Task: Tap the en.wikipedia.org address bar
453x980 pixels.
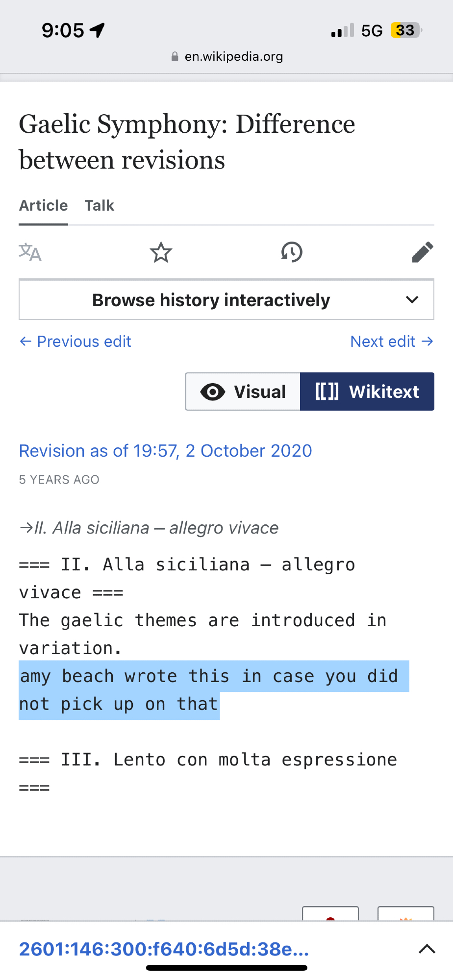Action: tap(233, 57)
